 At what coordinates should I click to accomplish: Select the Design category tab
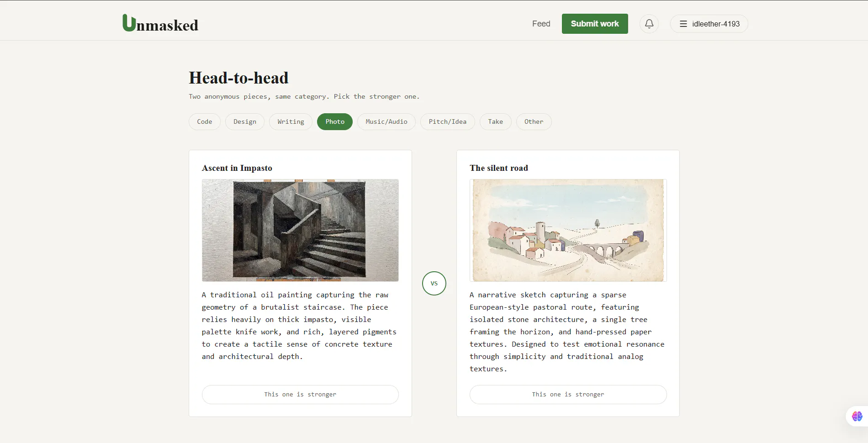pyautogui.click(x=245, y=121)
